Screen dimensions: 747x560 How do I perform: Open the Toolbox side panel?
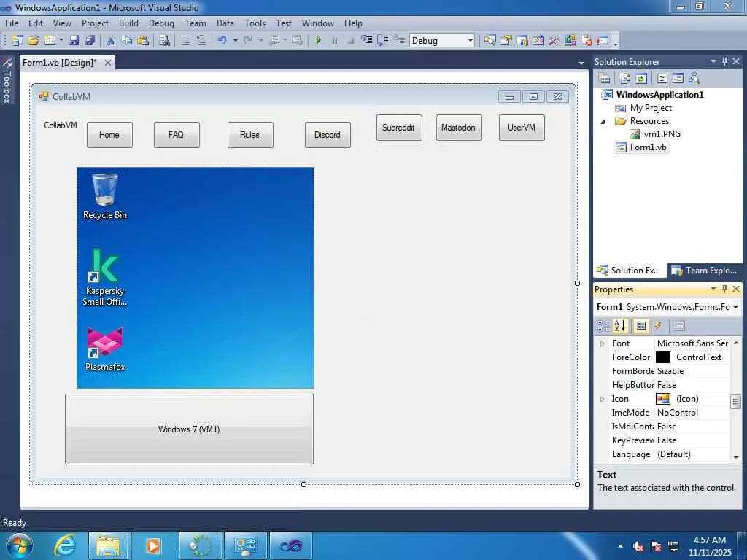(x=7, y=80)
